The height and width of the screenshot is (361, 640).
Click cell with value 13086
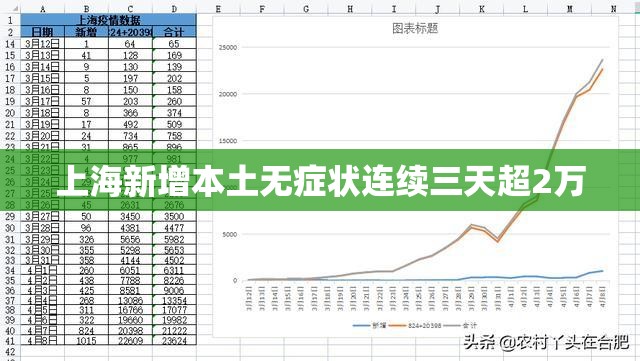[x=130, y=301]
